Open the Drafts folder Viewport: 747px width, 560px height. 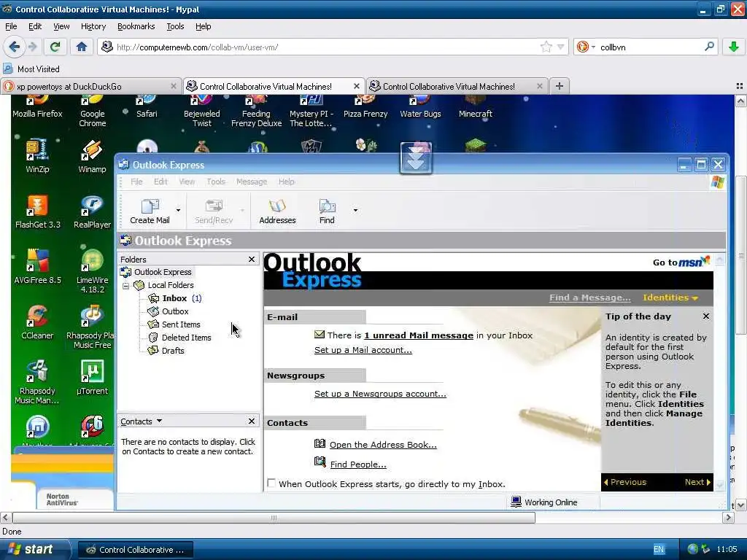pyautogui.click(x=166, y=351)
